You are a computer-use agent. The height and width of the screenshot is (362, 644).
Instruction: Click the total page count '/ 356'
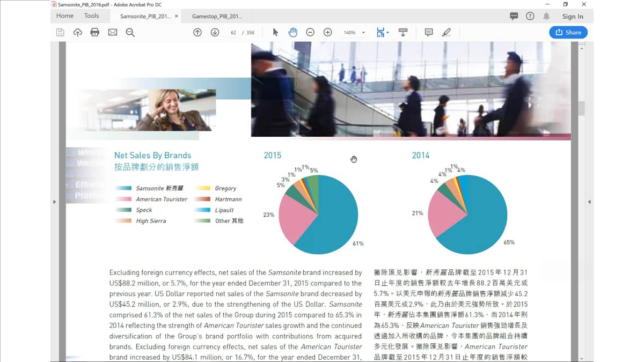[248, 33]
